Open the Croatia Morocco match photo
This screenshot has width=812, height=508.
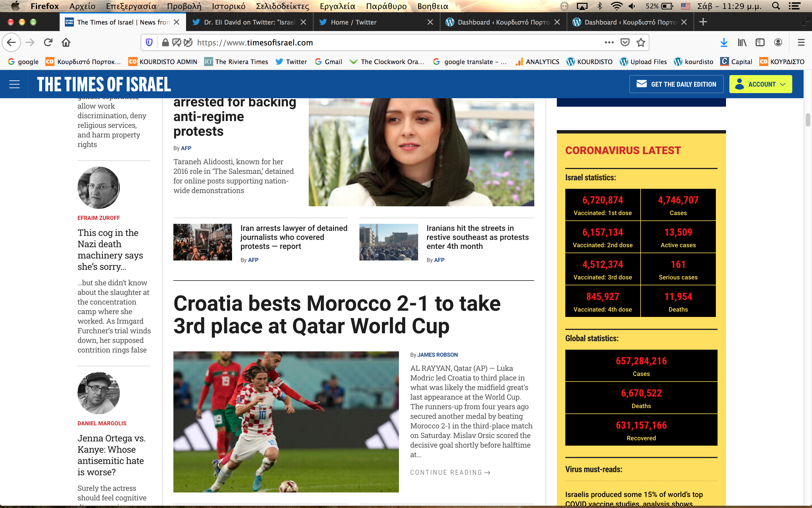[286, 422]
